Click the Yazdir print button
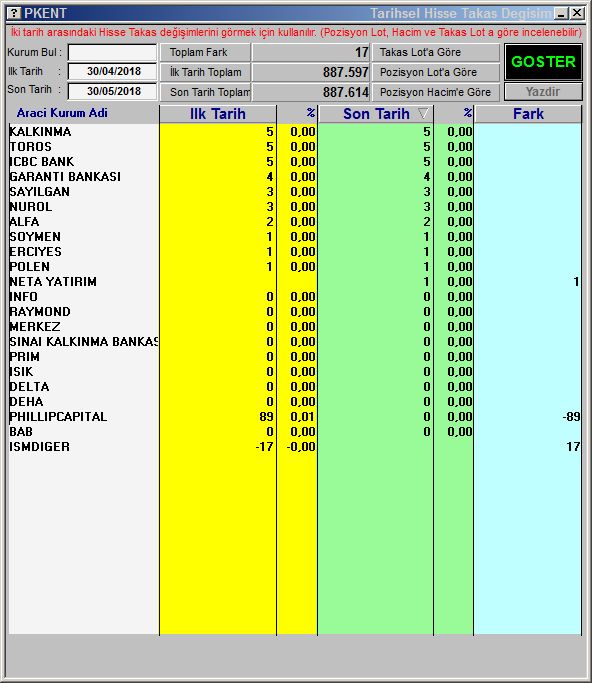This screenshot has height=683, width=592. tap(543, 92)
